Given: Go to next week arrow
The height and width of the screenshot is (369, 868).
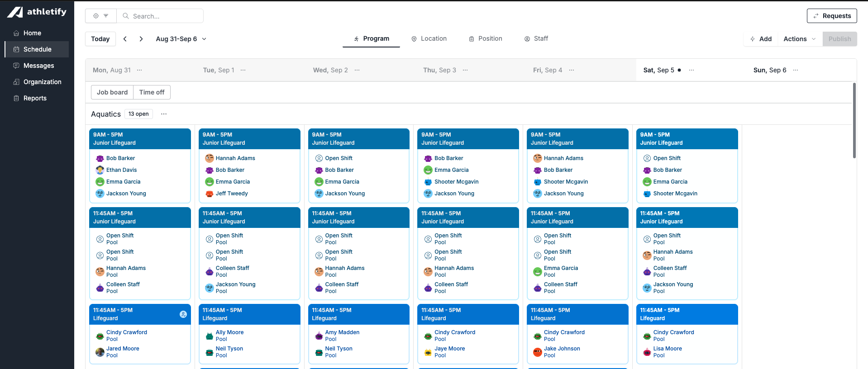Looking at the screenshot, I should [141, 39].
